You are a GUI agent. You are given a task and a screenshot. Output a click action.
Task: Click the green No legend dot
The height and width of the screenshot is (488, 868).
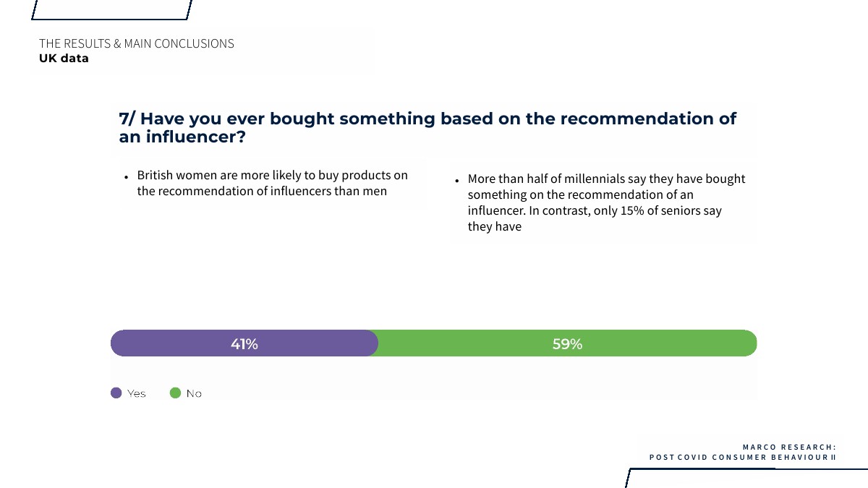pos(175,393)
